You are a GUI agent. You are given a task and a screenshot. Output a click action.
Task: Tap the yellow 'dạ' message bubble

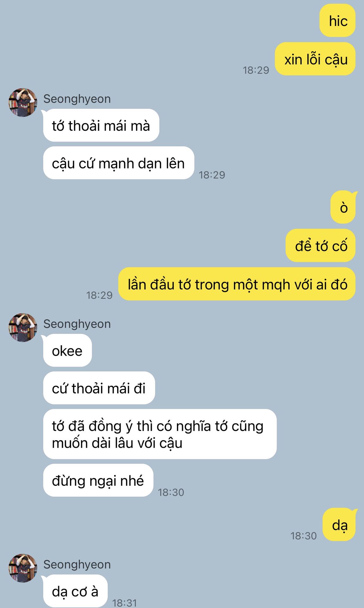coord(340,524)
